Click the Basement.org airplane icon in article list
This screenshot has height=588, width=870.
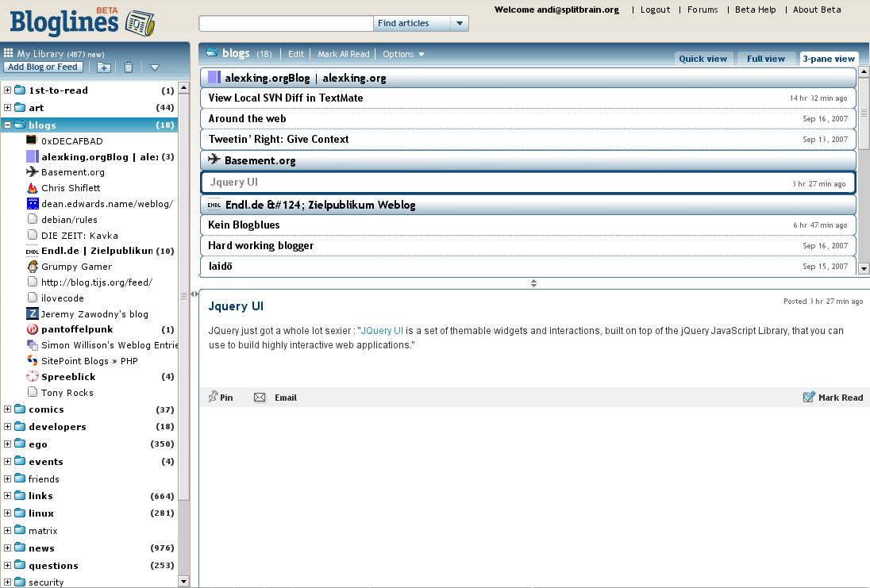coord(214,159)
